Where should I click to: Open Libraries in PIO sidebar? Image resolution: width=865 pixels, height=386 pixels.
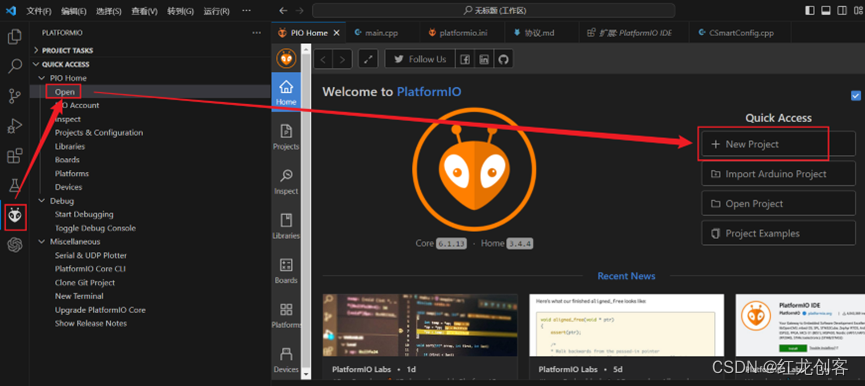coord(286,226)
